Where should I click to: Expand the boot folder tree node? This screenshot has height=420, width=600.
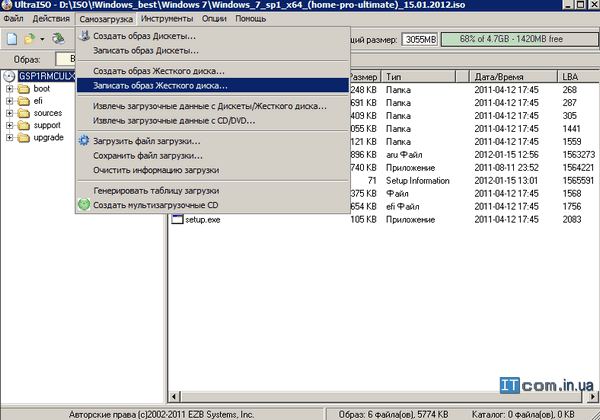tap(10, 88)
